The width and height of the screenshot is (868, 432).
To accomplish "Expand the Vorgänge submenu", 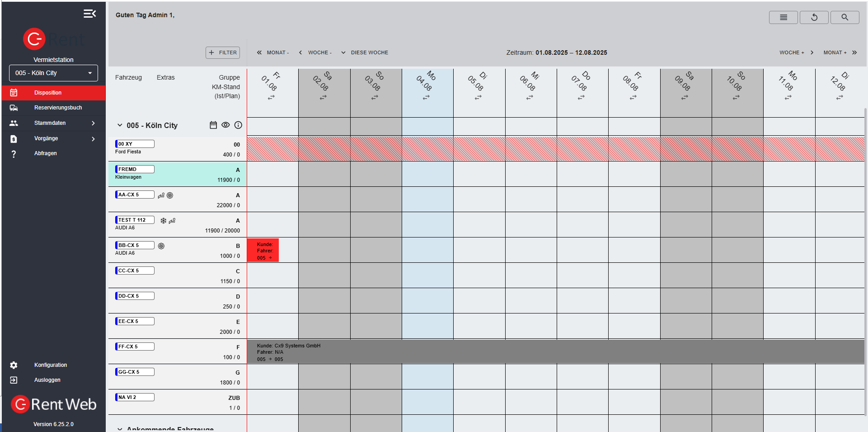I will 93,139.
